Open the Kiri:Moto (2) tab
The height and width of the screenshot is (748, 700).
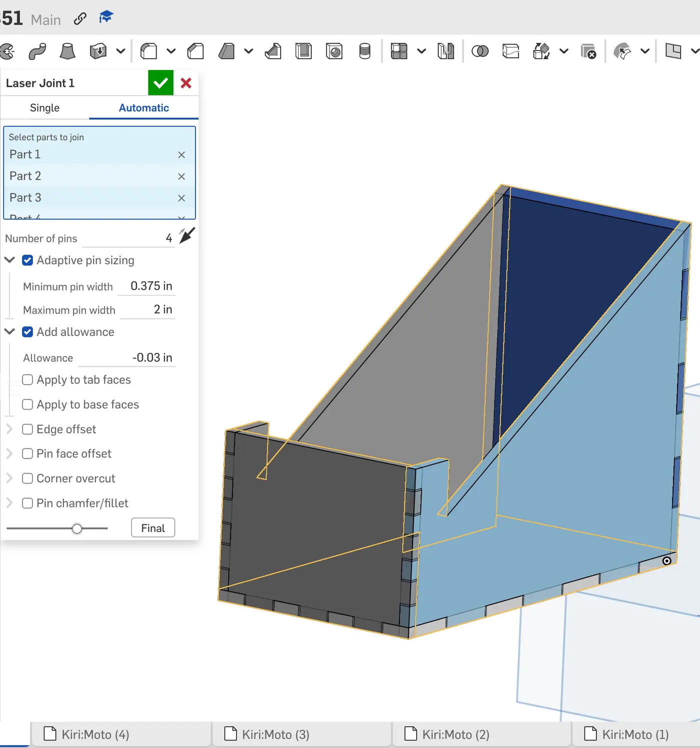point(481,734)
